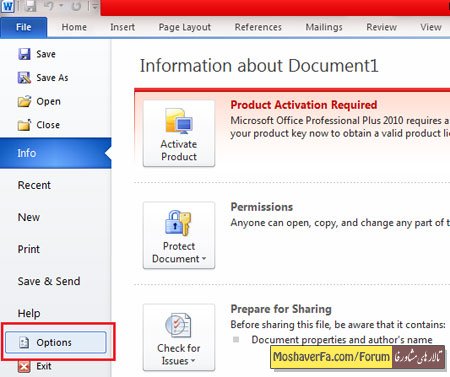Viewport: 450px width, 377px height.
Task: Switch to the Page Layout ribbon tab
Action: [x=185, y=27]
